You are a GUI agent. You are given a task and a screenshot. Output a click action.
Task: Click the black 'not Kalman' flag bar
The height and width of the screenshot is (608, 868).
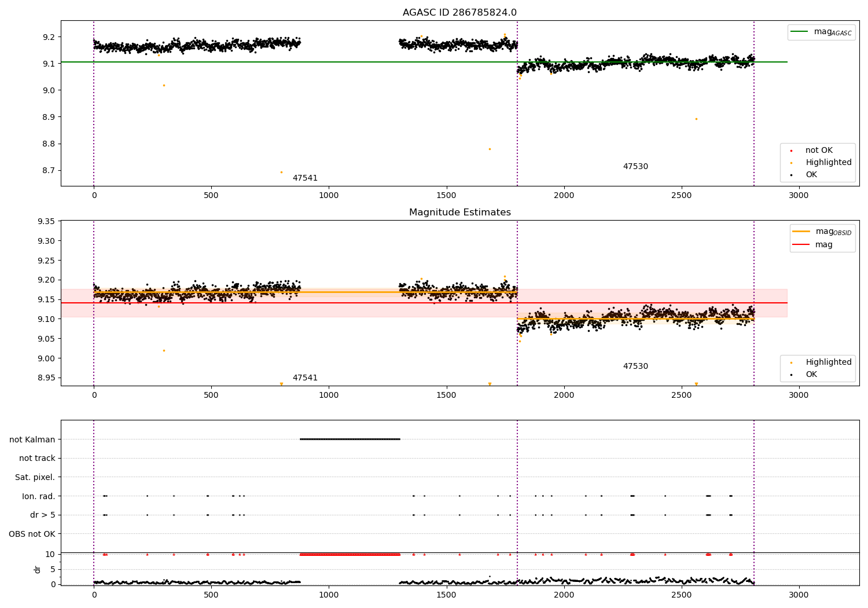[350, 439]
